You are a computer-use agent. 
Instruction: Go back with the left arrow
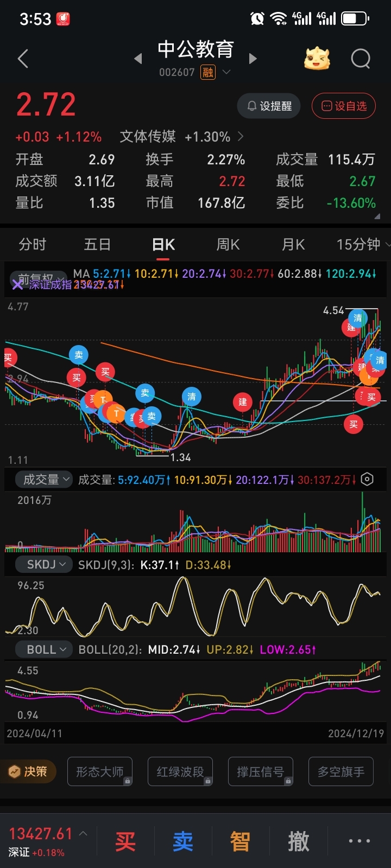click(x=23, y=59)
